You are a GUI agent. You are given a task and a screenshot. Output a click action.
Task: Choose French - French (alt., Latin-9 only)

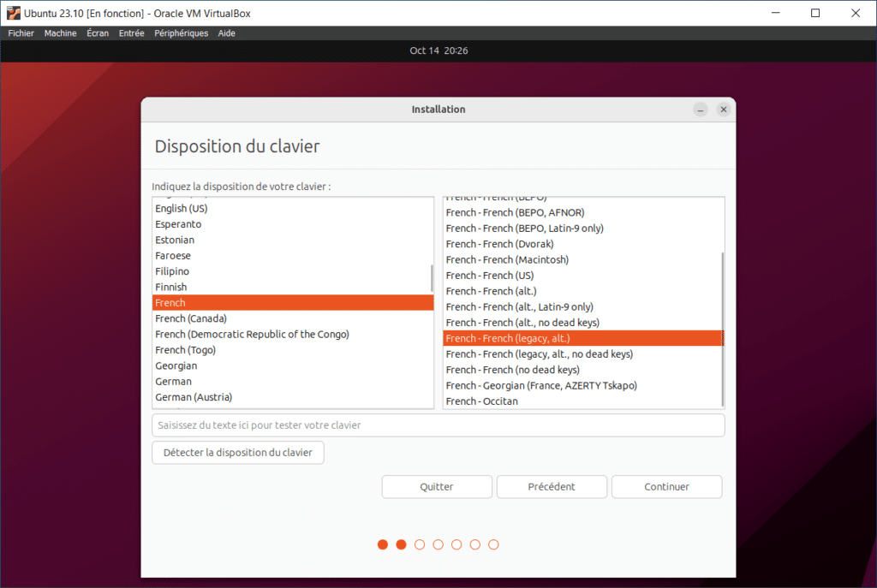[582, 307]
